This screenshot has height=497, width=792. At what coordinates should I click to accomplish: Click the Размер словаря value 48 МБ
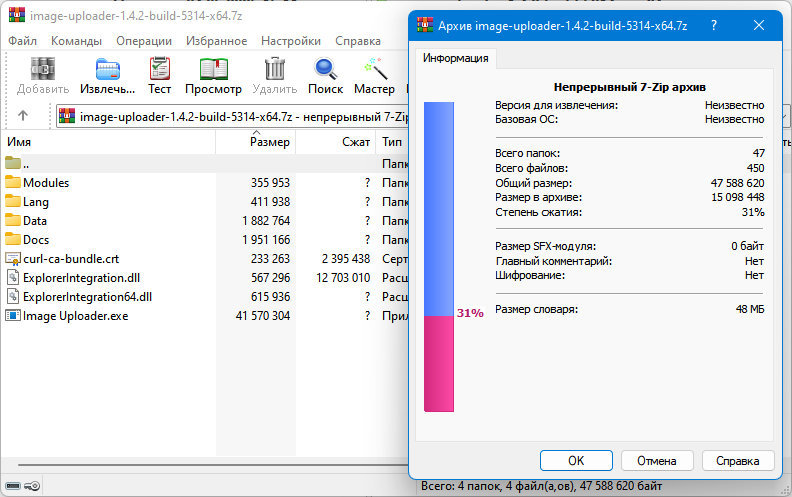[750, 309]
